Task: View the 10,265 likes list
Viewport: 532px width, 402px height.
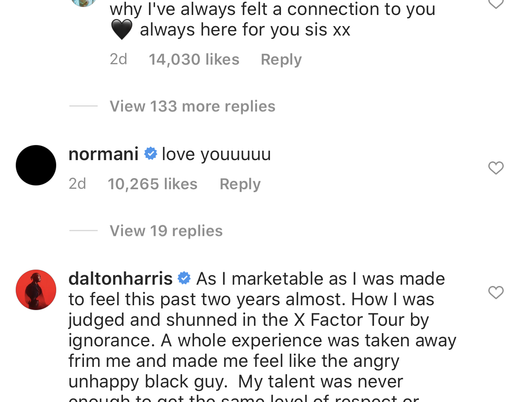Action: (152, 184)
